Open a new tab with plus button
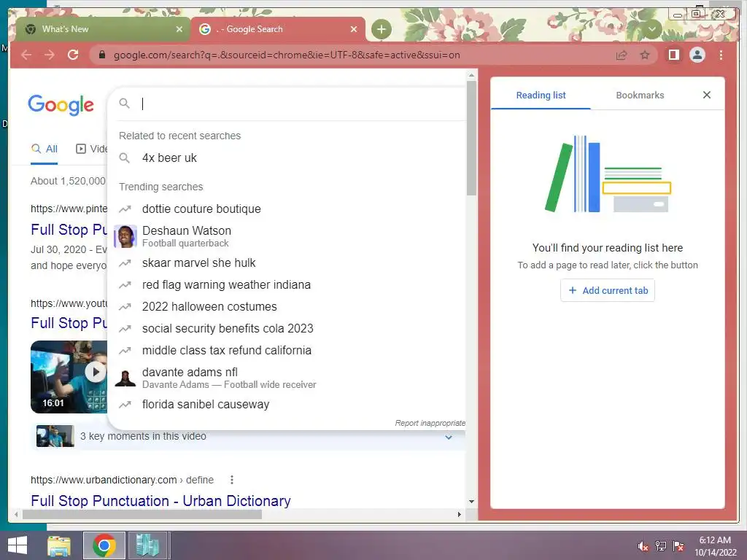Screen dimensions: 747x560 tap(381, 29)
